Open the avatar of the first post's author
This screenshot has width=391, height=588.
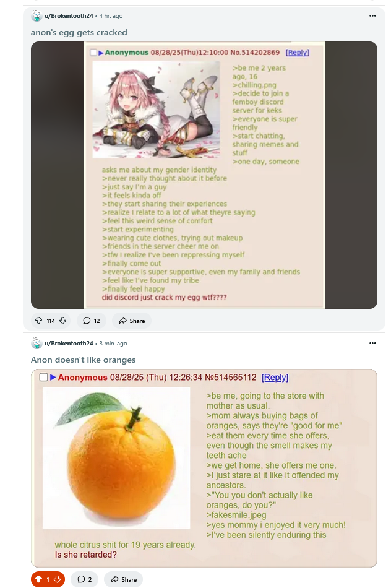[x=37, y=15]
